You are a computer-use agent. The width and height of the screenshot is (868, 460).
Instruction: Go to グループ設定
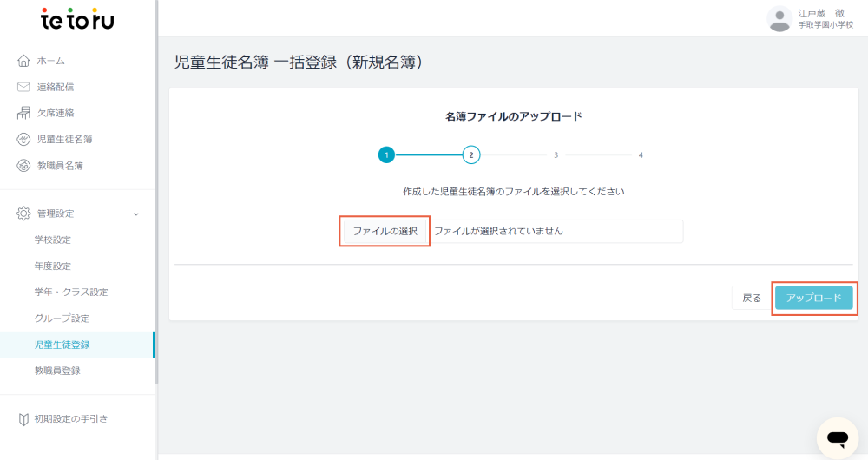62,319
